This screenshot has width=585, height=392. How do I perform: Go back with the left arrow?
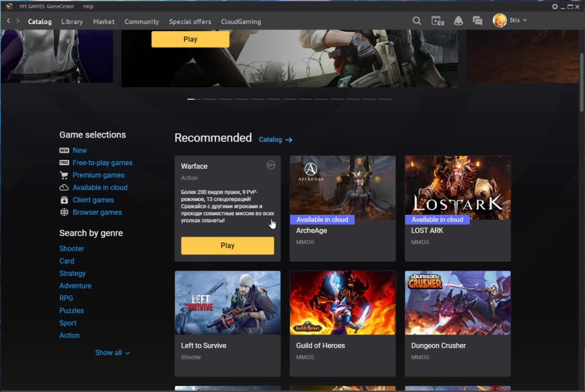tap(8, 21)
